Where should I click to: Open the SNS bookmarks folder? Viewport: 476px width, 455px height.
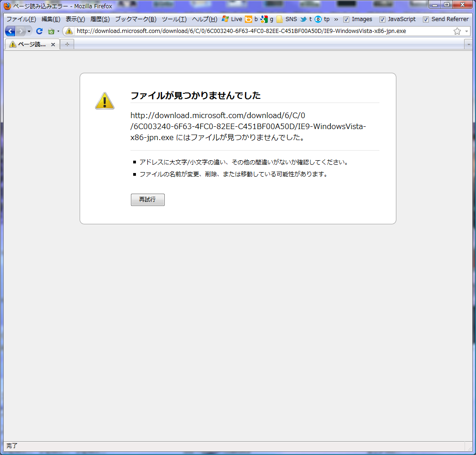tap(287, 19)
